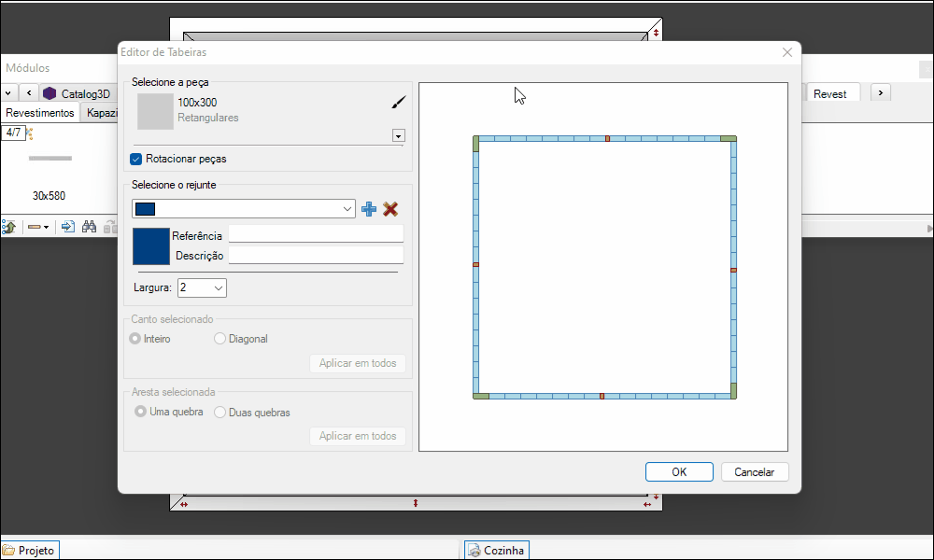Click the Cancelar button
Screen dimensions: 934x560
click(755, 472)
